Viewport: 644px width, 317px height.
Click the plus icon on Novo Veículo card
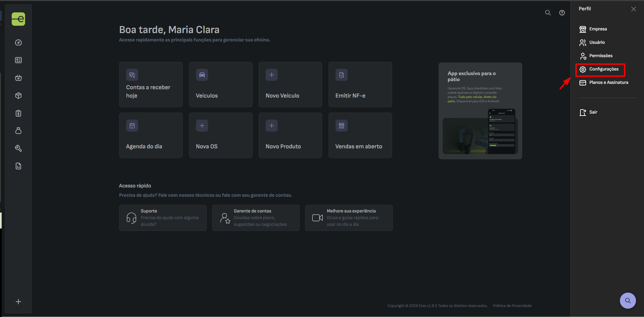pos(272,75)
